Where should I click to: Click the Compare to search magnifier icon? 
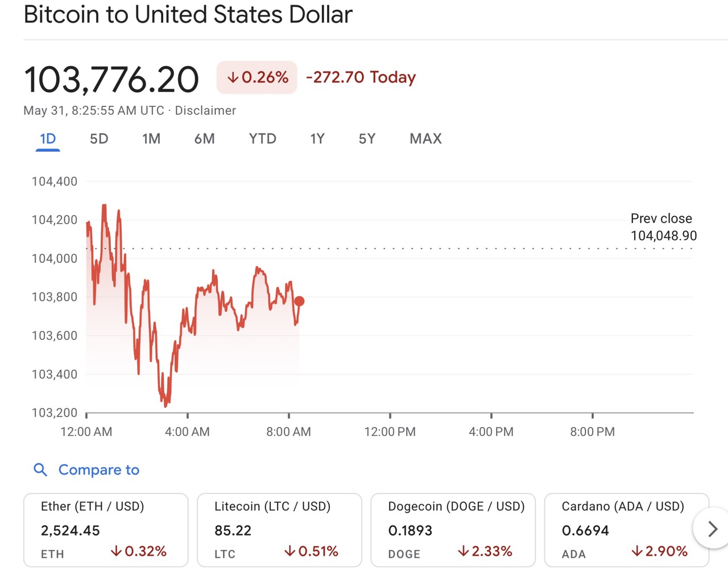click(x=40, y=470)
